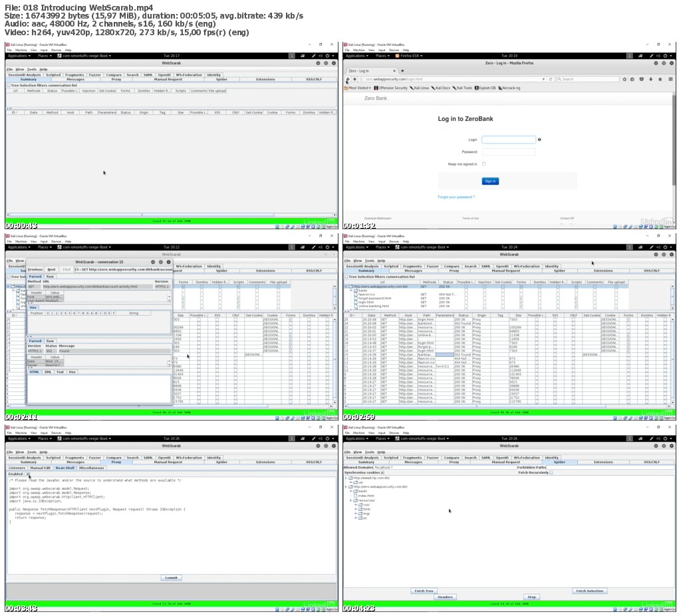In the 00:01:32 frame, click the Kali power icon
The width and height of the screenshot is (681, 616).
tap(666, 56)
